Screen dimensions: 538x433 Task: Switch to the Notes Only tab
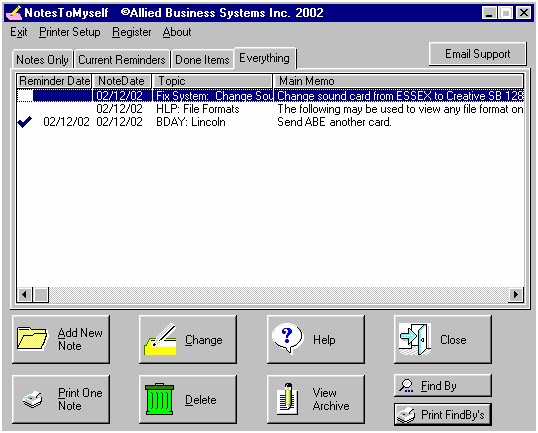click(43, 60)
